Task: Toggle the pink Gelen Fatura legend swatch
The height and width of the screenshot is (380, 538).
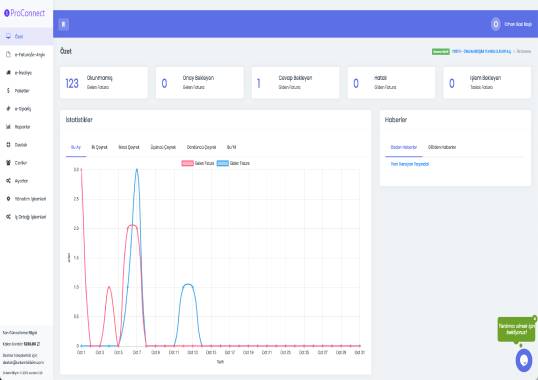Action: [187, 164]
